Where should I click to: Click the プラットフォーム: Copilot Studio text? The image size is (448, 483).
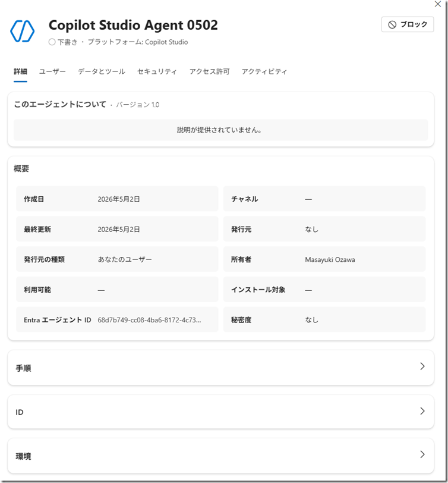[x=137, y=42]
